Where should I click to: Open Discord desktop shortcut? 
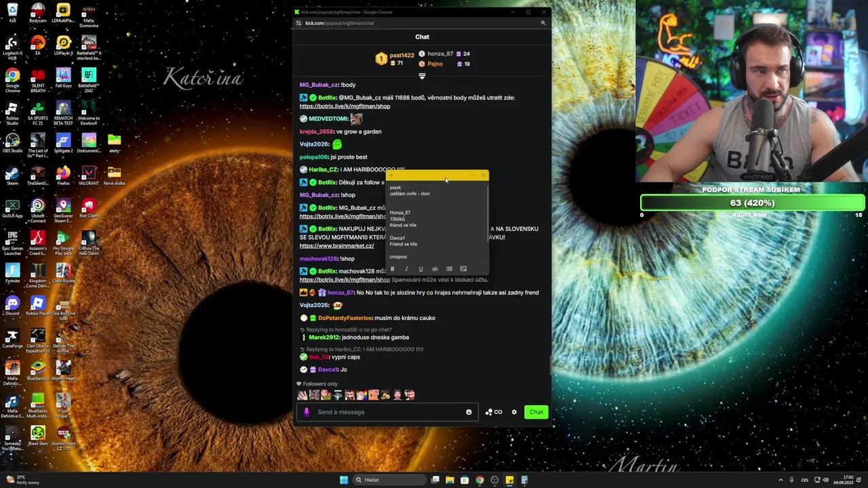[12, 306]
